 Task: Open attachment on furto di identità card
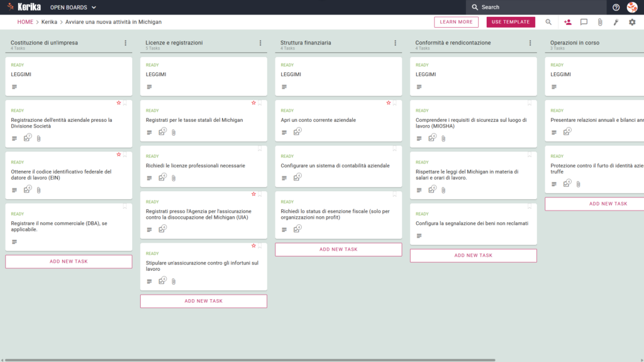(579, 184)
